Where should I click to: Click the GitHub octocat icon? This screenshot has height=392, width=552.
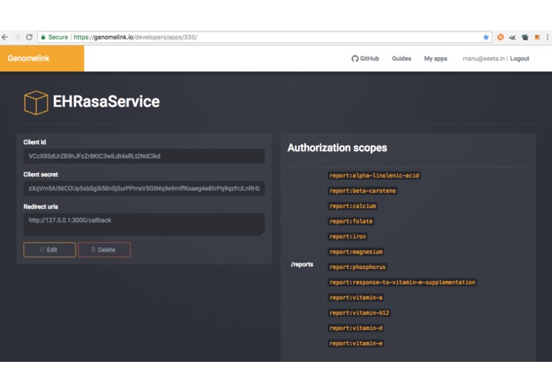(354, 59)
